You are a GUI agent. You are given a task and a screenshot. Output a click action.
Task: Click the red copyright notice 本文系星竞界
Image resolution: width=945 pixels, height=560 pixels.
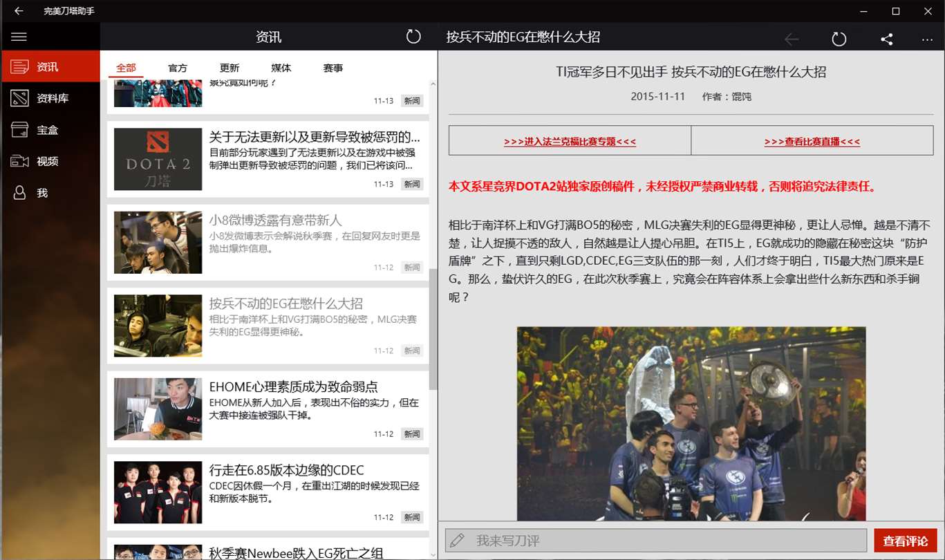point(663,187)
